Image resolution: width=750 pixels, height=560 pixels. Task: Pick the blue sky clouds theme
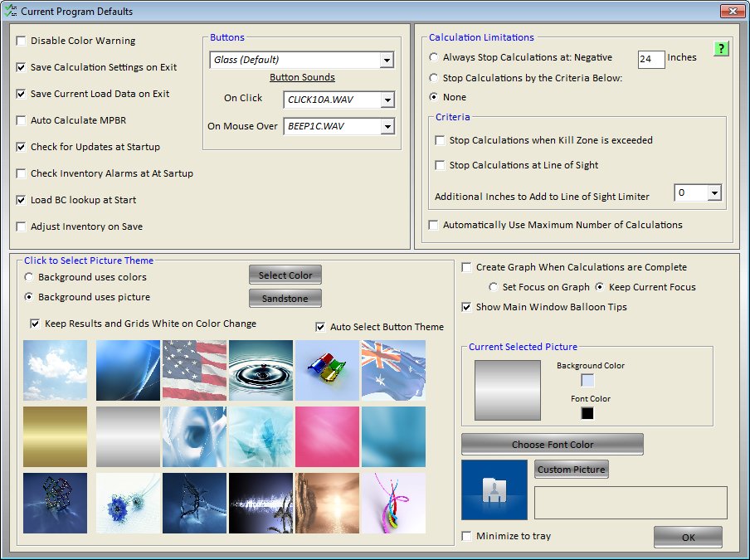(55, 370)
